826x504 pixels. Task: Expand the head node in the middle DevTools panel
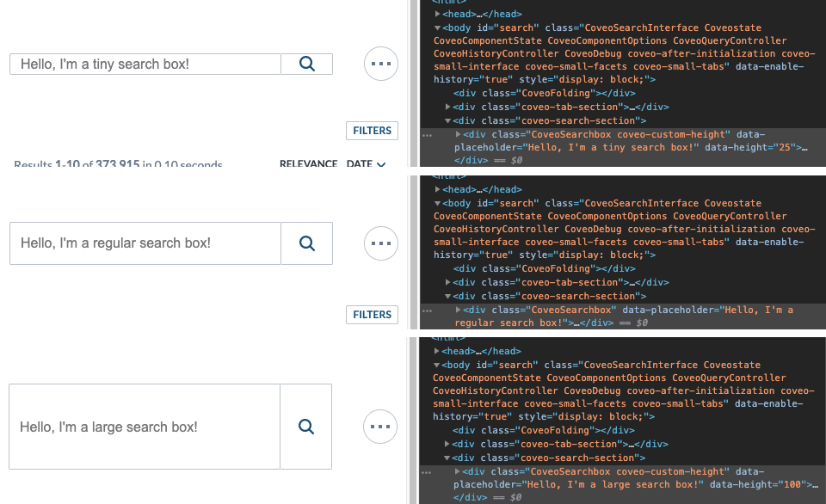(x=437, y=189)
